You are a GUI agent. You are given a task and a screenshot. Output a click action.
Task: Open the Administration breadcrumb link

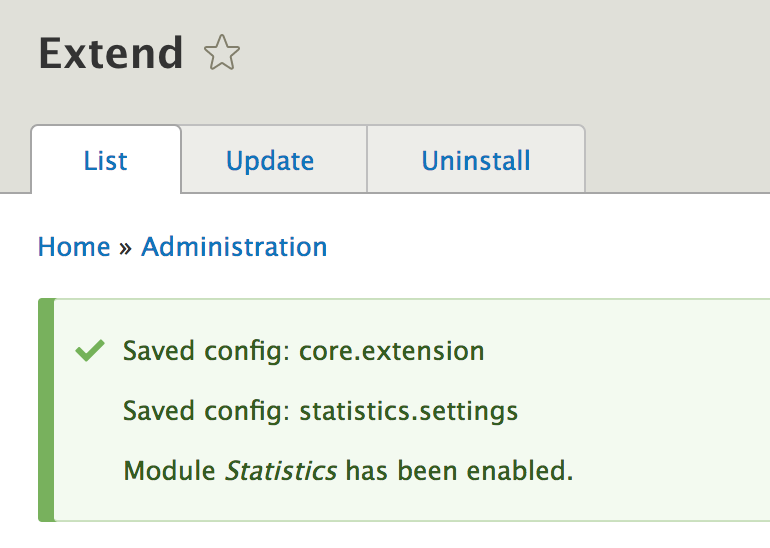pos(234,247)
